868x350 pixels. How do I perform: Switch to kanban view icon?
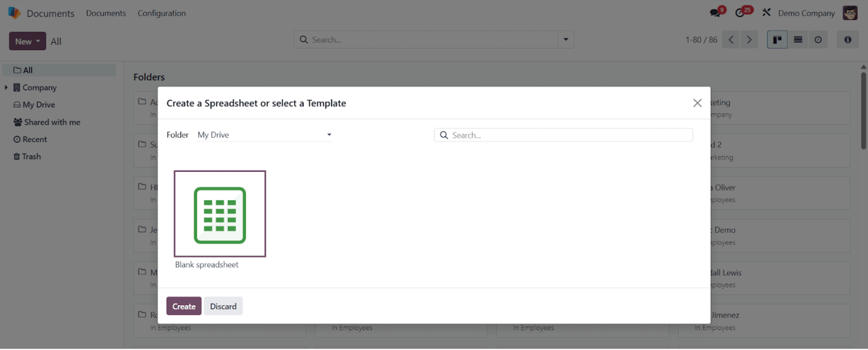(777, 40)
